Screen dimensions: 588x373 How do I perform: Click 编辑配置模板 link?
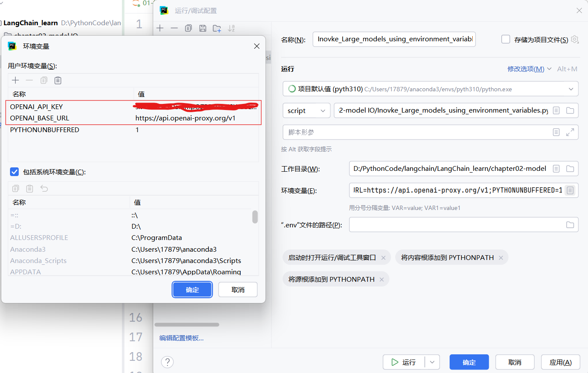coord(181,338)
